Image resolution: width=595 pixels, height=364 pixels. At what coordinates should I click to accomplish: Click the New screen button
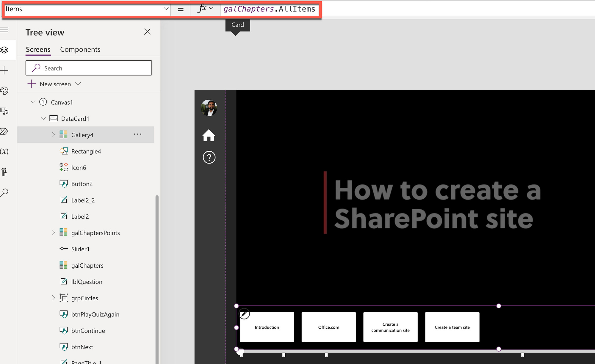(x=55, y=84)
